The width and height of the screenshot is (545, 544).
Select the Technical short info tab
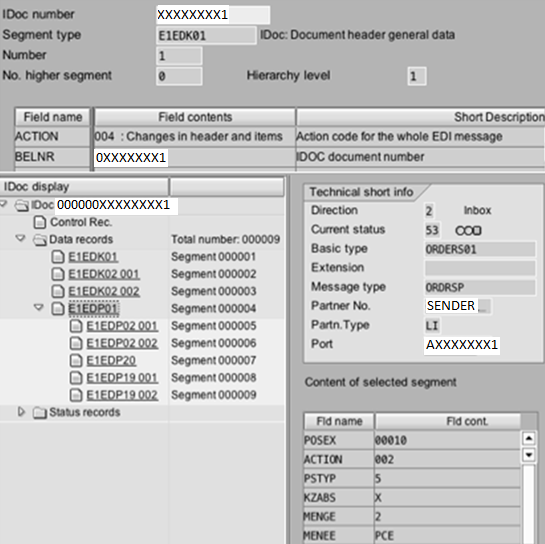click(x=361, y=192)
